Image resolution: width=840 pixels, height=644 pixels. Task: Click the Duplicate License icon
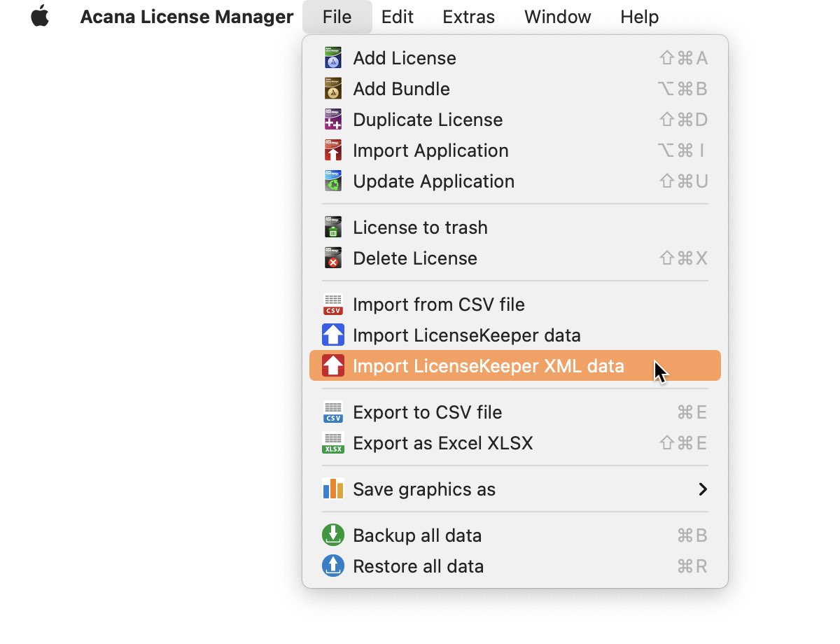pos(333,120)
